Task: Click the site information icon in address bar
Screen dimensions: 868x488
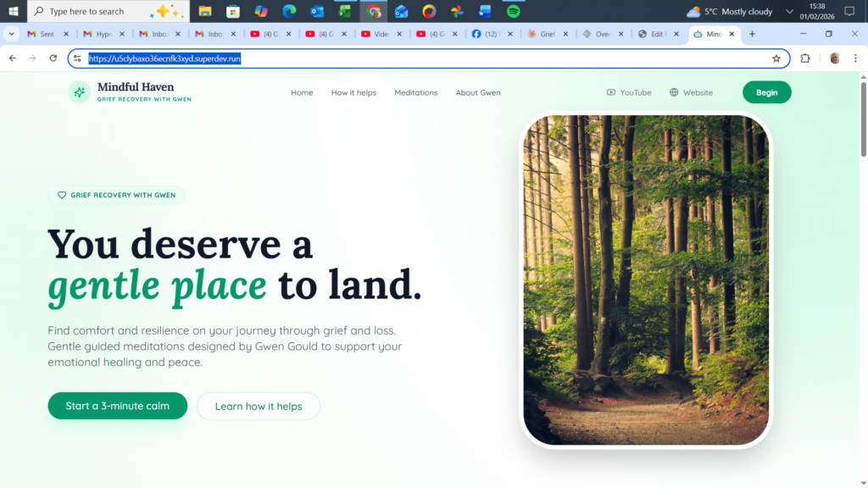Action: coord(77,58)
